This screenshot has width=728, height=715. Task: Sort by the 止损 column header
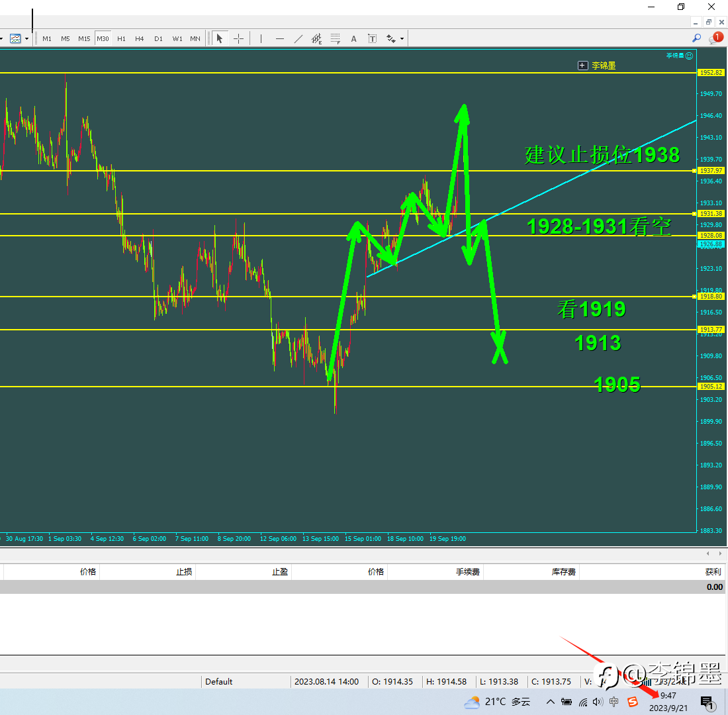(x=184, y=572)
